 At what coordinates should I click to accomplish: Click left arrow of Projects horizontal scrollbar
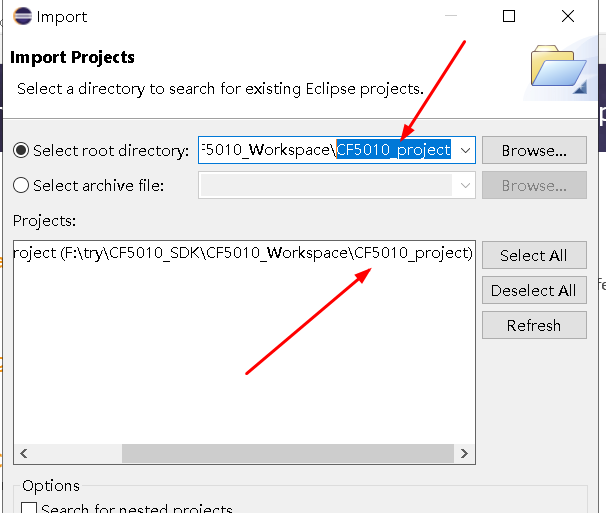pos(24,453)
